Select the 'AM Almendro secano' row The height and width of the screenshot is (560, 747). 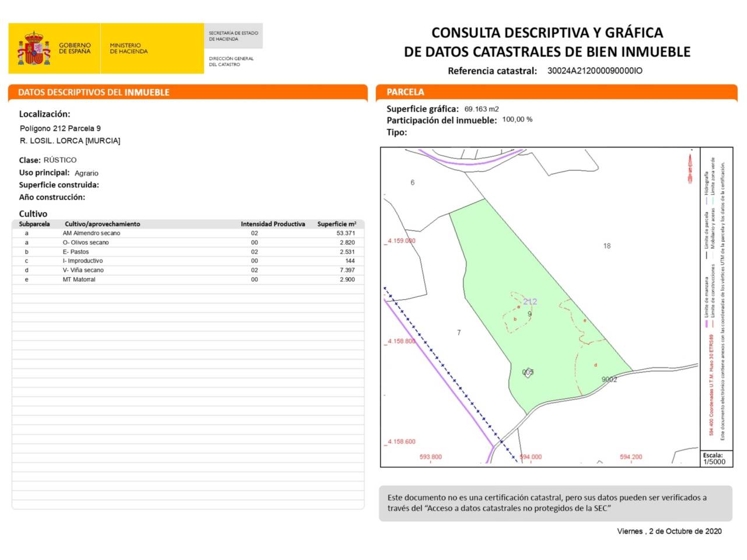coord(188,233)
